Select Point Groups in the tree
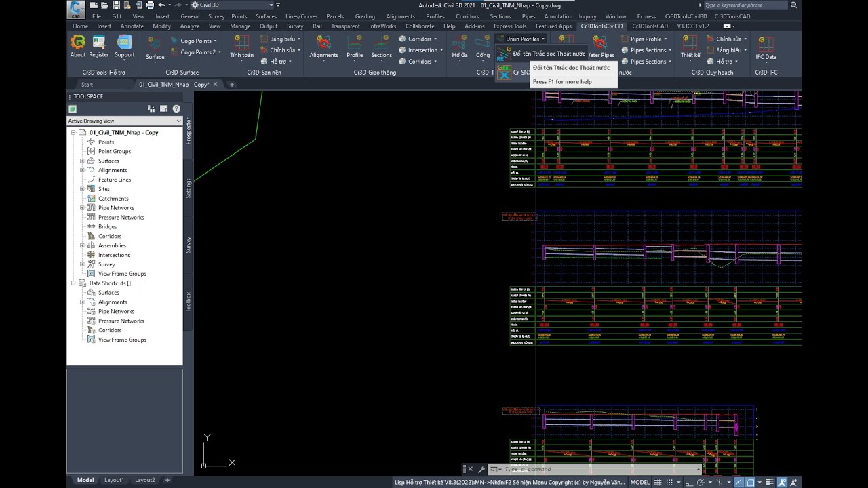 [x=115, y=151]
